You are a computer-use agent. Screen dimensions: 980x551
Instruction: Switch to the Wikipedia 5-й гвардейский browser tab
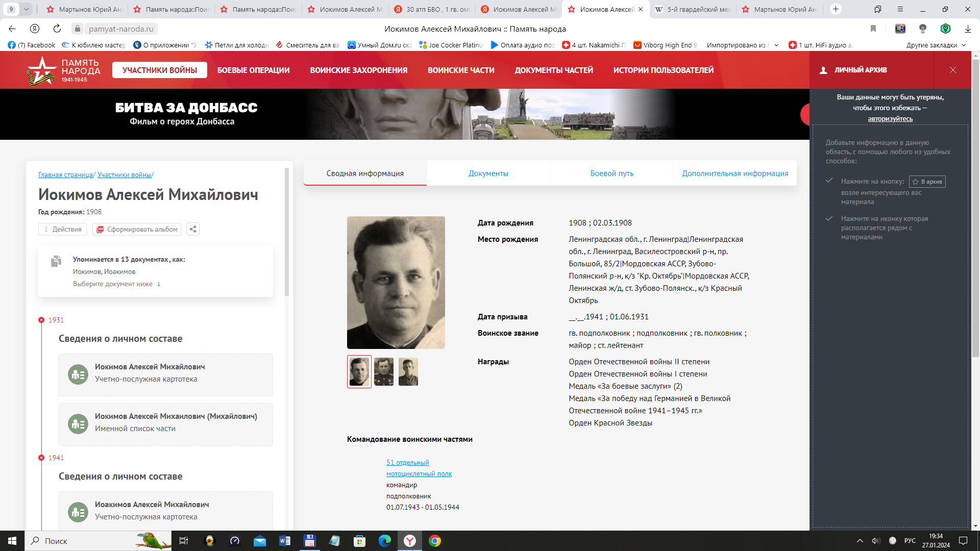click(693, 9)
